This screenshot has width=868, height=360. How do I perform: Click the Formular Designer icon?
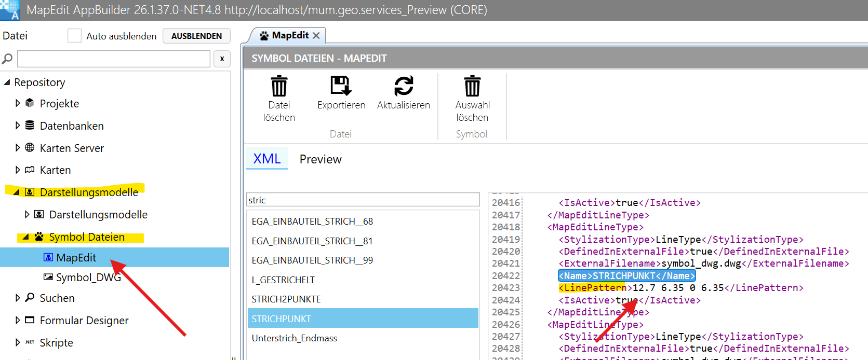point(30,320)
